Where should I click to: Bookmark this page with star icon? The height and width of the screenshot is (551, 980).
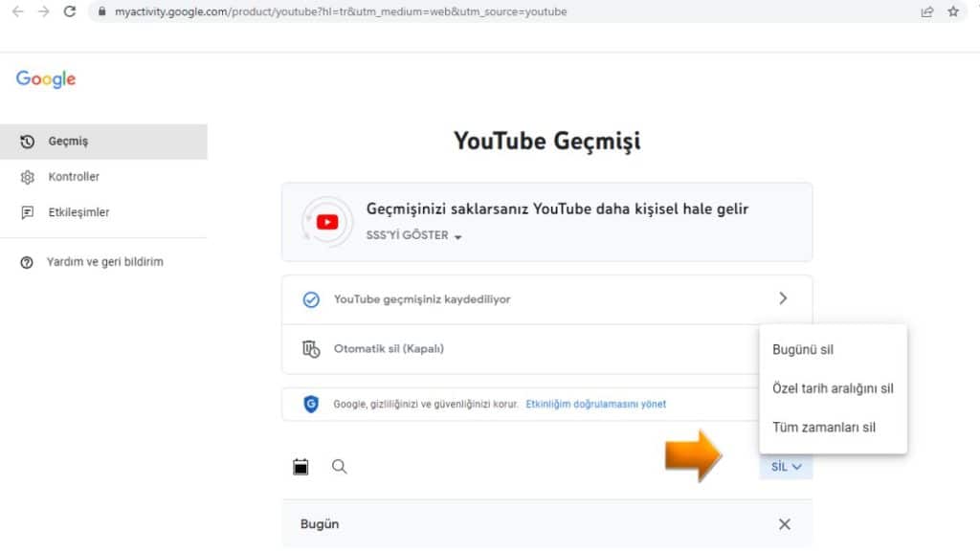(x=953, y=11)
